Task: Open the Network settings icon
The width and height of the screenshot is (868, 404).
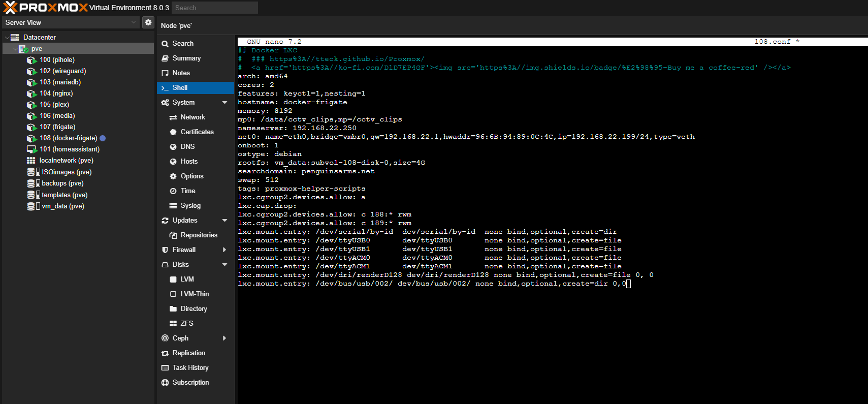Action: click(x=173, y=117)
